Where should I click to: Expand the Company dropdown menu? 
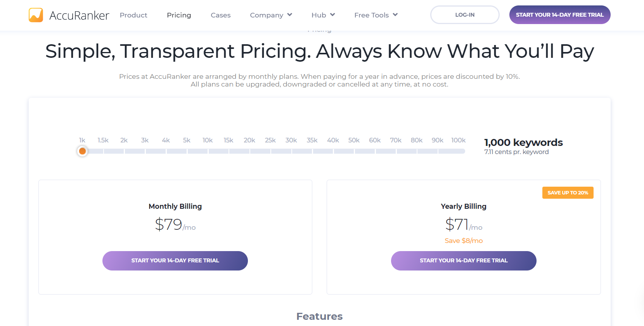pyautogui.click(x=271, y=15)
